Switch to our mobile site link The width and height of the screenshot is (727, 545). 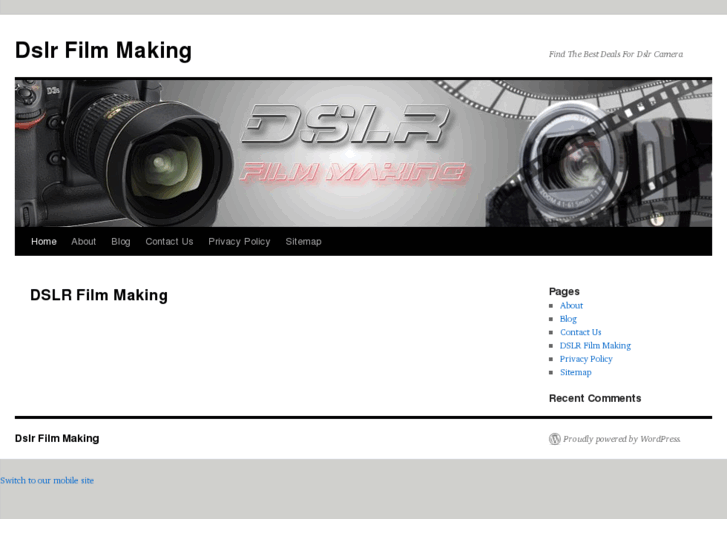[47, 481]
